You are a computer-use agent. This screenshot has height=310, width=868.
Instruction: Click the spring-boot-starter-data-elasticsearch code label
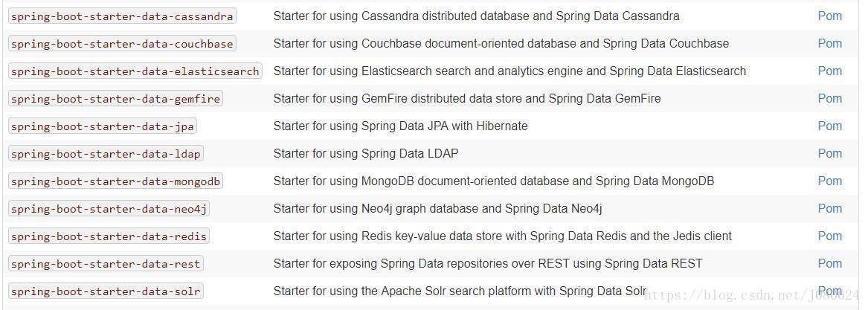pyautogui.click(x=135, y=71)
